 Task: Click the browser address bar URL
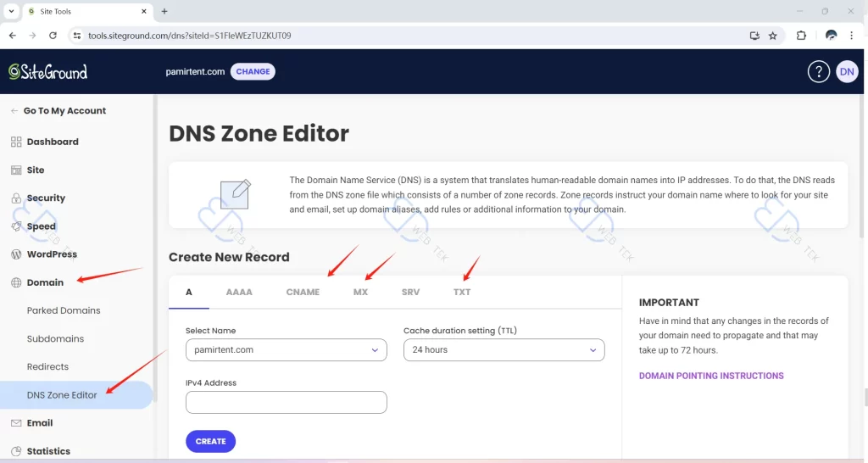[x=189, y=36]
